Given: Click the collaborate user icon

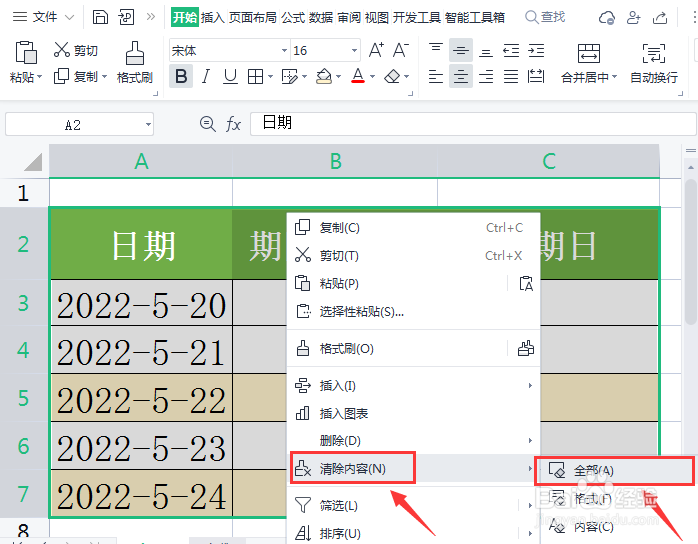Looking at the screenshot, I should click(633, 17).
